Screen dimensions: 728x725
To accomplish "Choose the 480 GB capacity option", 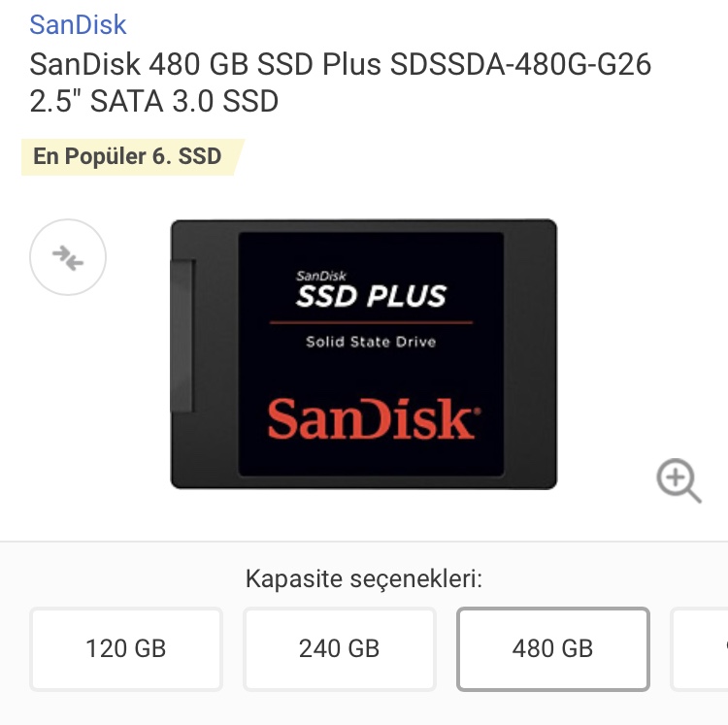I will pyautogui.click(x=553, y=648).
